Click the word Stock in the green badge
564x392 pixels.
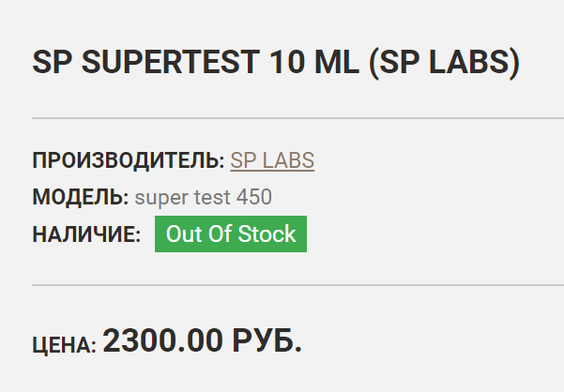267,234
